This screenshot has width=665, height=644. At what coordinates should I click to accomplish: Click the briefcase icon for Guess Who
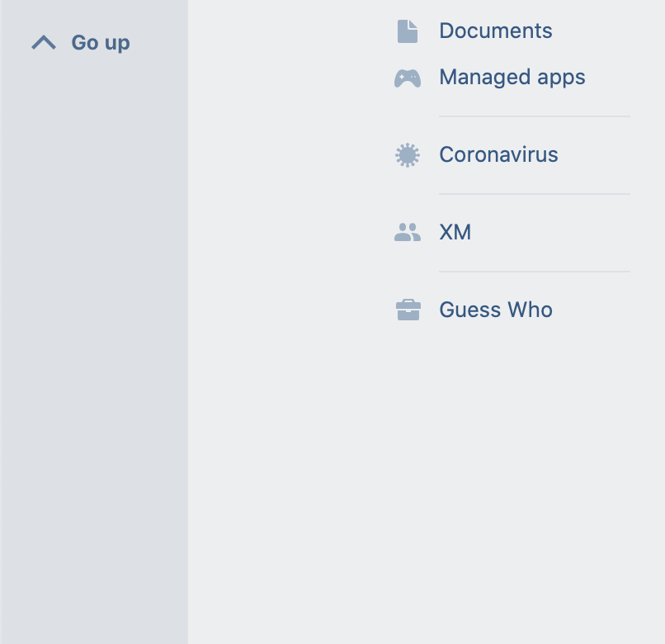coord(407,309)
